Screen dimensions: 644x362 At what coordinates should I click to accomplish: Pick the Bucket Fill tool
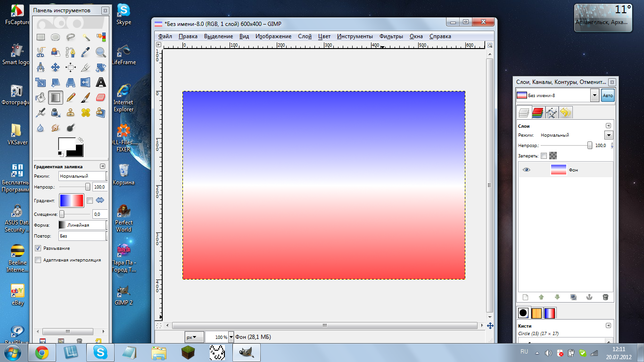[x=41, y=98]
